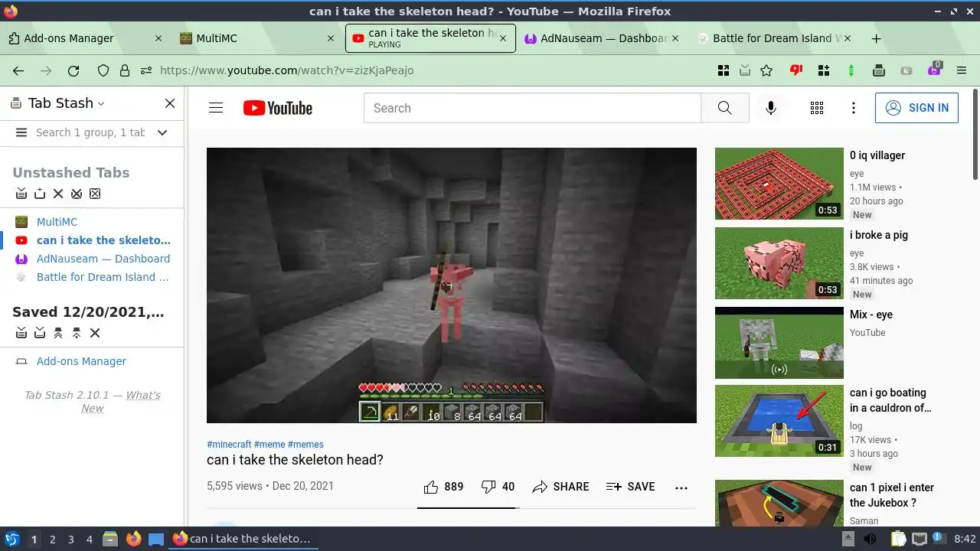Open the Mix - eye playlist thumbnail
This screenshot has width=980, height=551.
[779, 343]
